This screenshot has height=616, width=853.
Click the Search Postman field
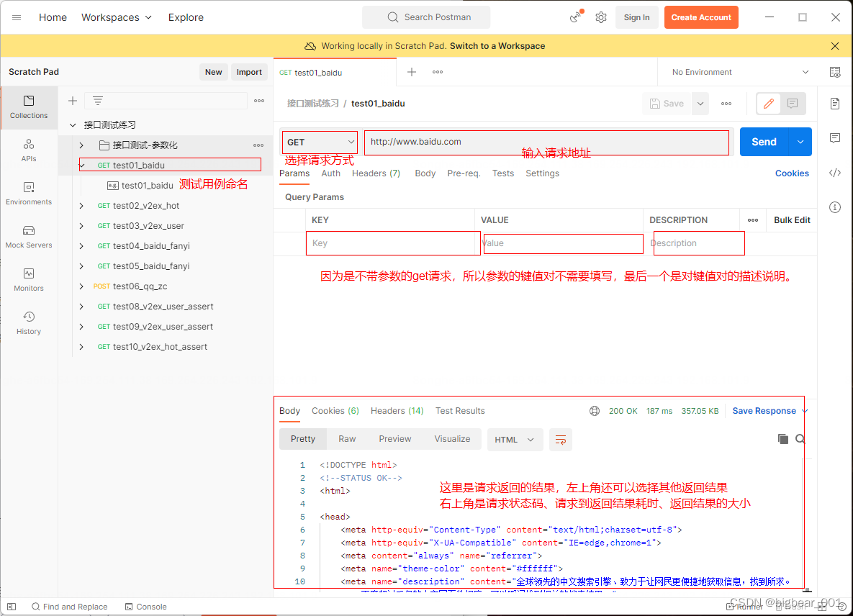point(426,17)
